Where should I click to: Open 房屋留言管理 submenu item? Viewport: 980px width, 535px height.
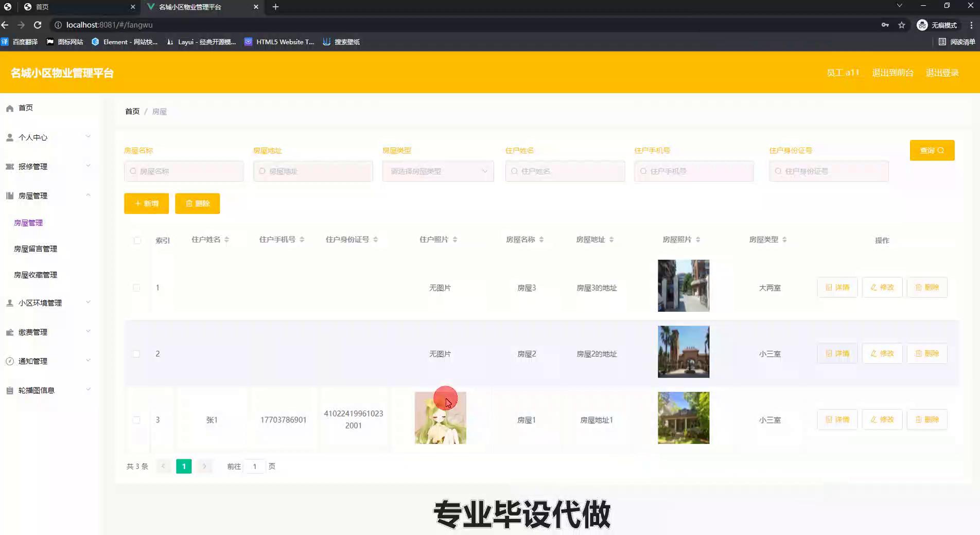pyautogui.click(x=36, y=248)
